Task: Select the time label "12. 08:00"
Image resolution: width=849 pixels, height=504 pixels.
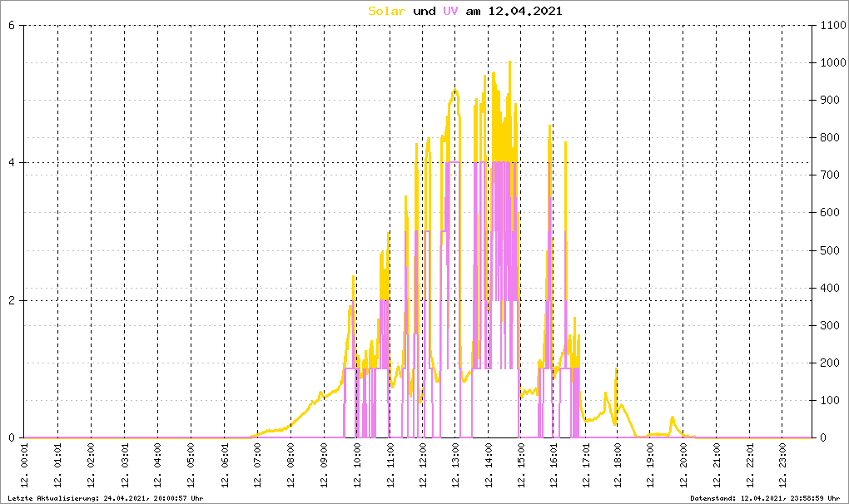Action: click(290, 465)
